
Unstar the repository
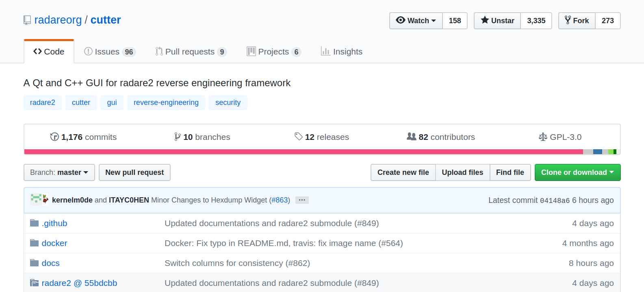coord(497,21)
